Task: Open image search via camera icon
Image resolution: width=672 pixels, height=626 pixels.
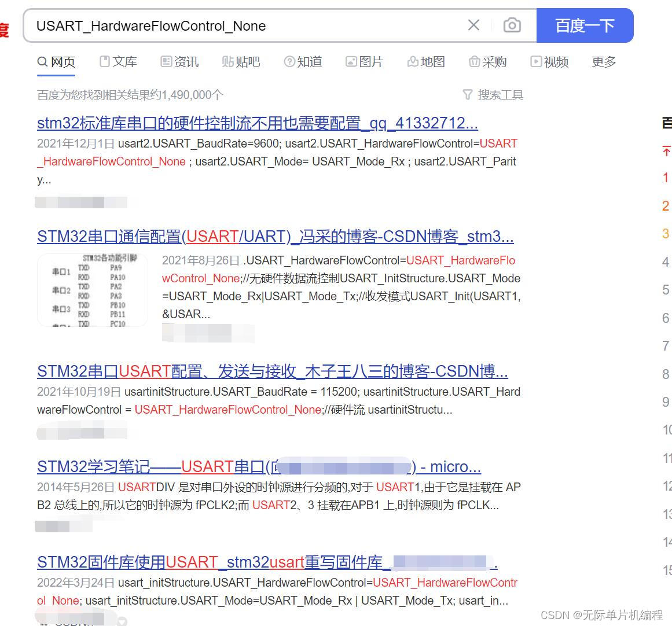Action: [512, 25]
